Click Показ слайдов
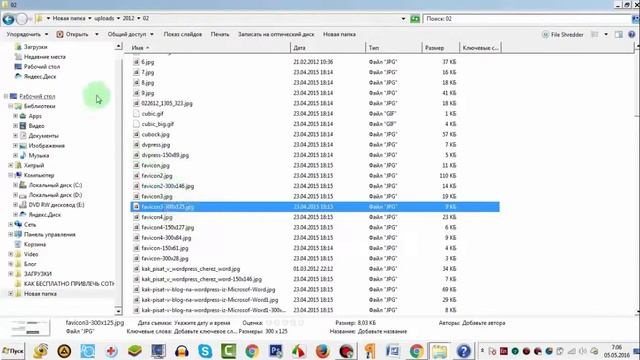 (x=182, y=34)
